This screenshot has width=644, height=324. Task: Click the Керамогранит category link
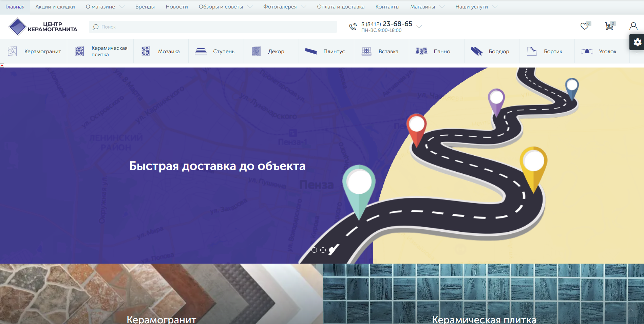pyautogui.click(x=42, y=52)
